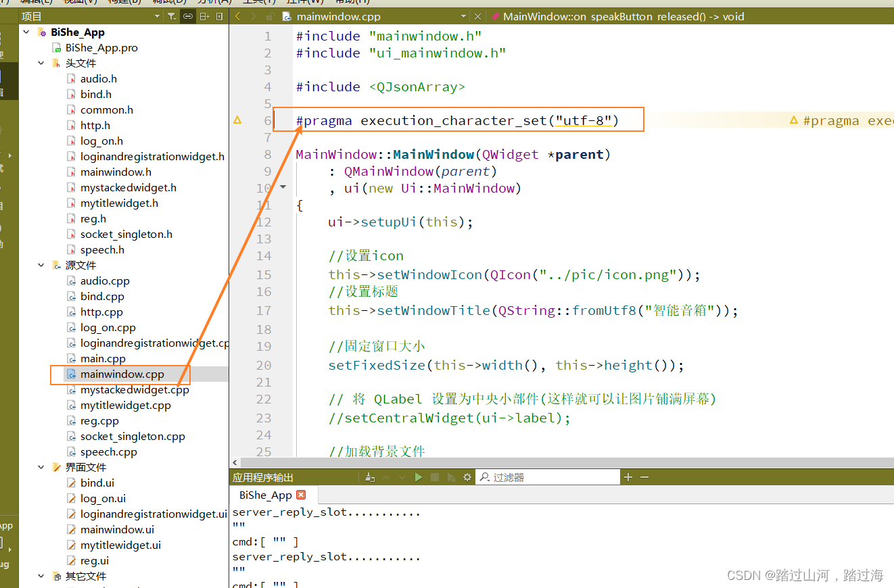Toggle synchronize with editor link icon
Image resolution: width=894 pixels, height=588 pixels.
pyautogui.click(x=188, y=16)
